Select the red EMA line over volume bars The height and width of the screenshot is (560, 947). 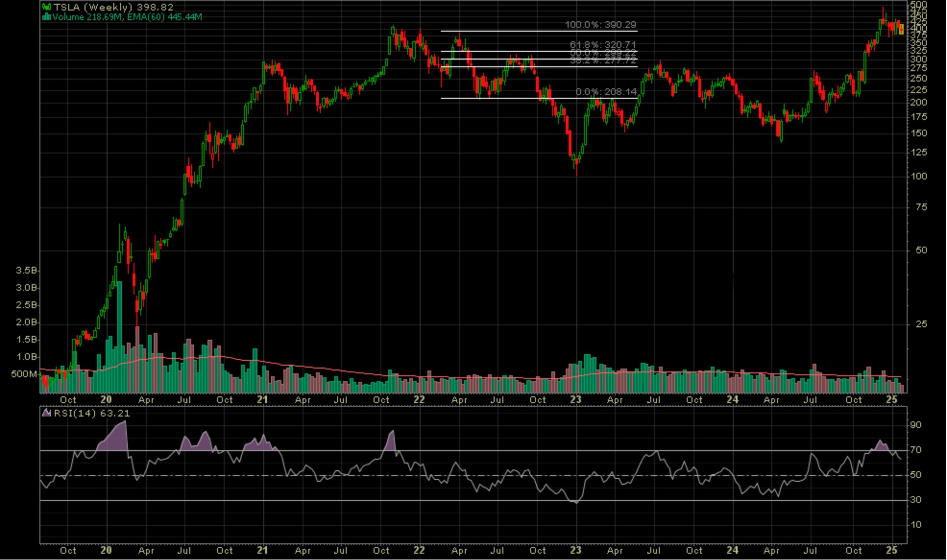click(x=471, y=378)
